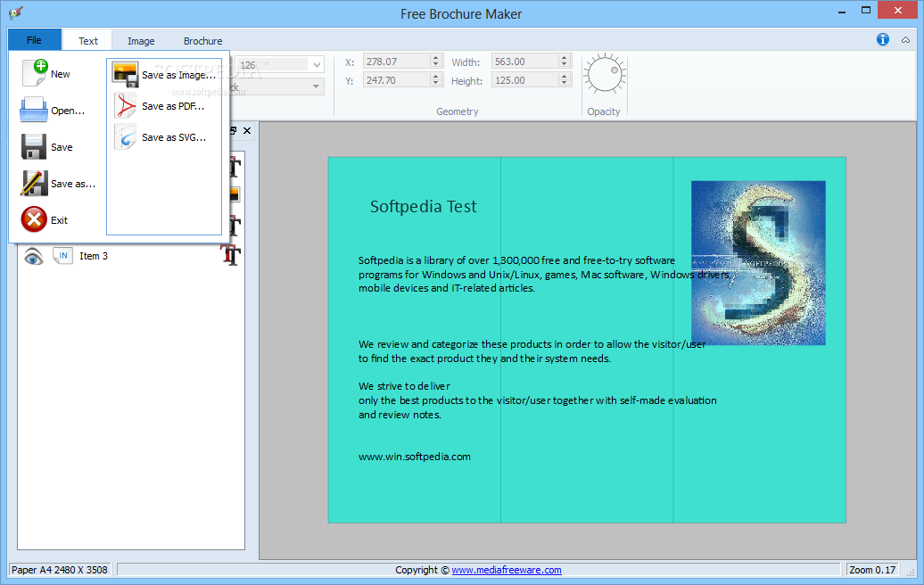The image size is (924, 585).
Task: Decrease the Height value
Action: [x=564, y=83]
